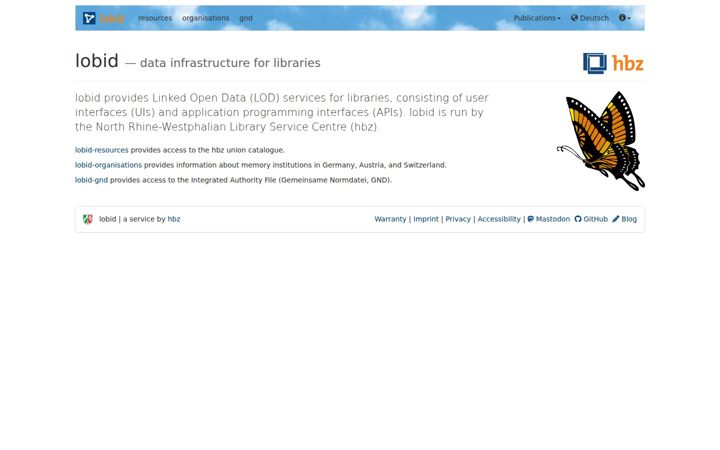This screenshot has height=450, width=720.
Task: Open the Imprint footer link
Action: [426, 219]
